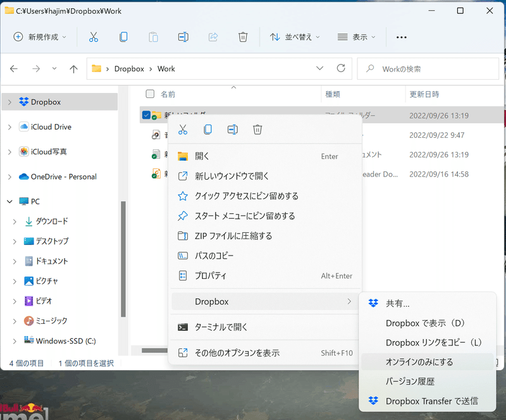This screenshot has width=506, height=420.
Task: Click the Workの検索 search field
Action: [x=428, y=68]
